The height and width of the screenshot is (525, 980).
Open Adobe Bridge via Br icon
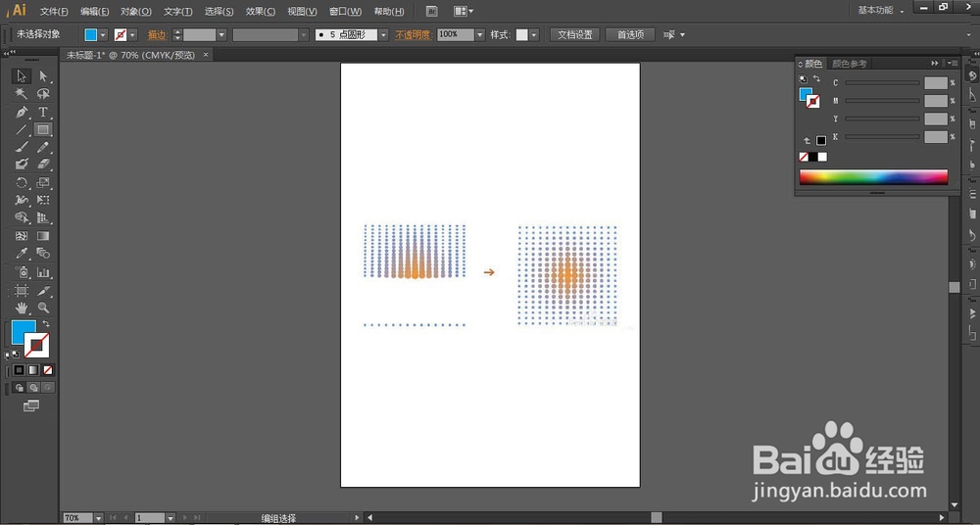point(431,11)
